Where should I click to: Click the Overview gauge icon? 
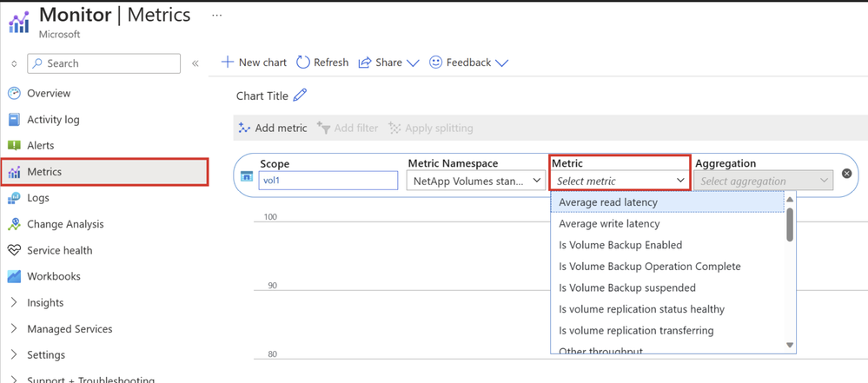pos(15,93)
